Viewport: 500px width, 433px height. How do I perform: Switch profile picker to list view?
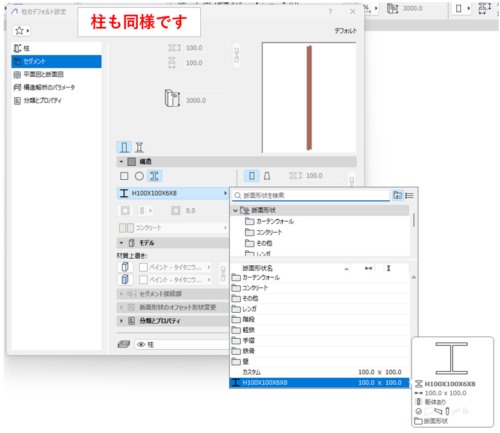point(409,196)
